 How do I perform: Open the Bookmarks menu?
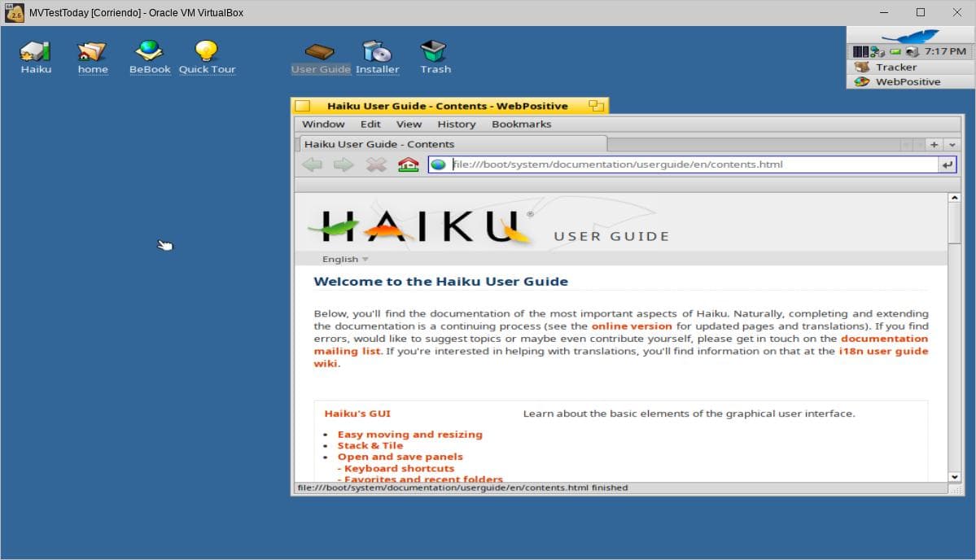tap(521, 125)
